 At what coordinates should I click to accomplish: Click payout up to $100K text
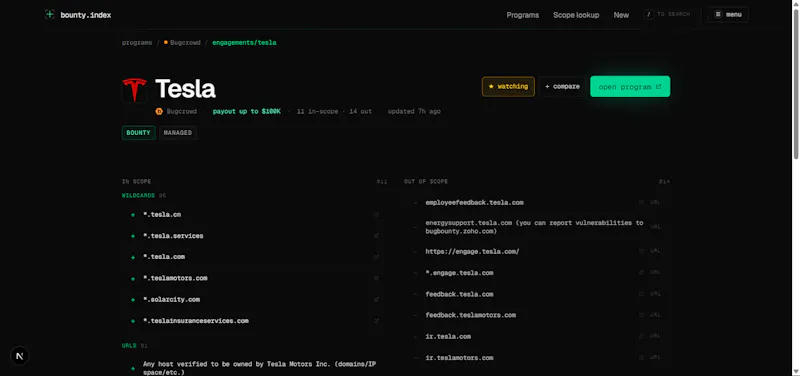point(246,111)
